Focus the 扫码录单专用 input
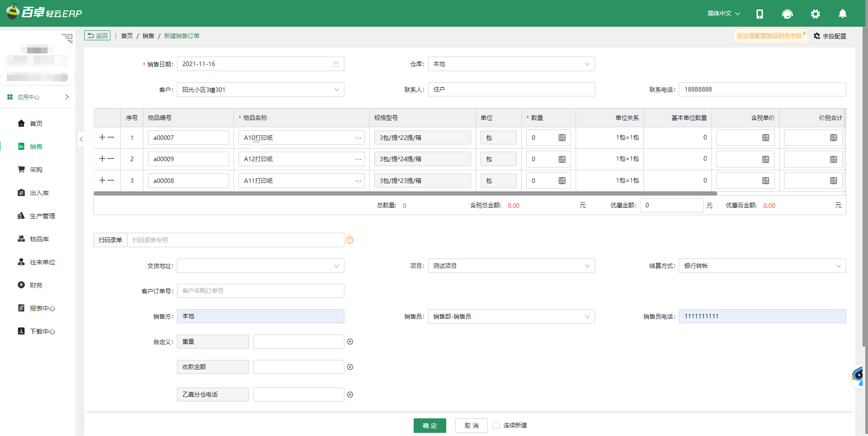This screenshot has height=436, width=868. (x=236, y=240)
